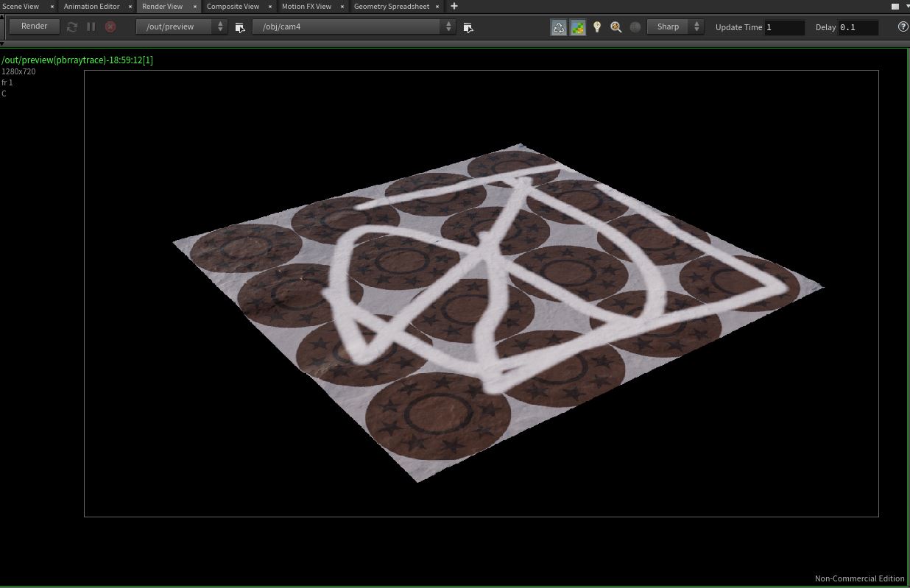Switch to the Motion FX View tab
The width and height of the screenshot is (910, 588).
[x=306, y=6]
